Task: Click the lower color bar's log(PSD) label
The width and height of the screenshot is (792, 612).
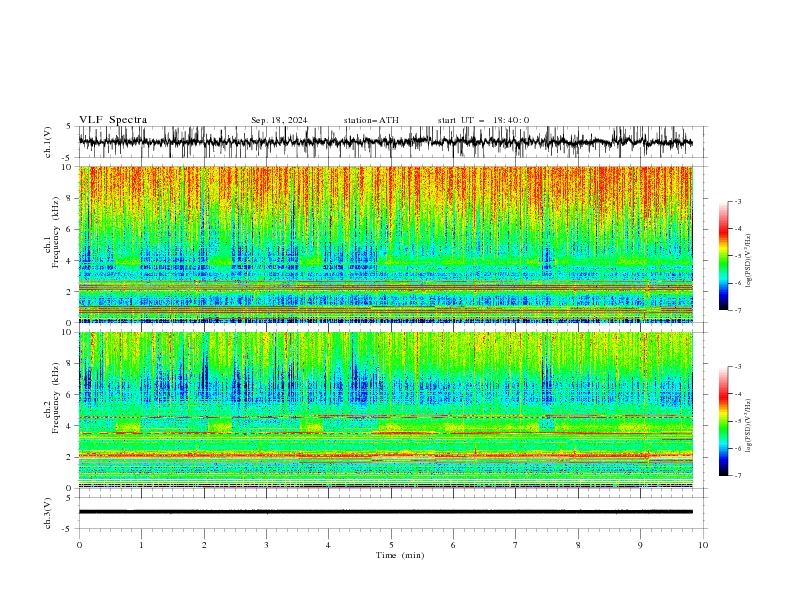Action: [x=749, y=425]
